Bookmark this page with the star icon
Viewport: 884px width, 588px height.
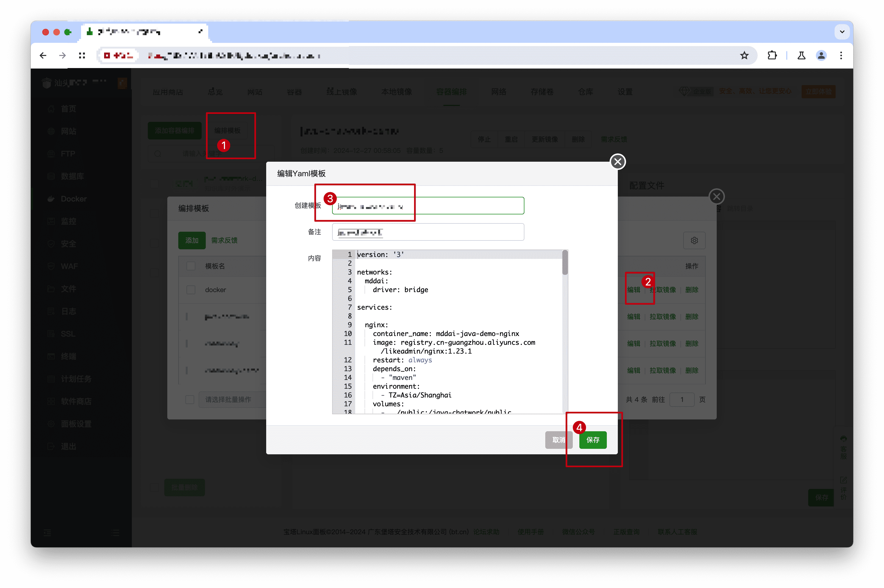(x=744, y=55)
